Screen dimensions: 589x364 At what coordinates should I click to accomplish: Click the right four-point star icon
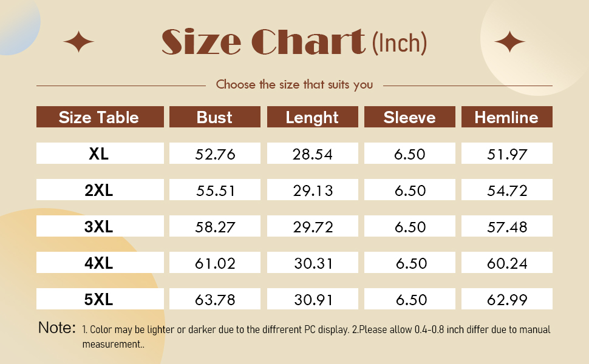click(x=509, y=42)
